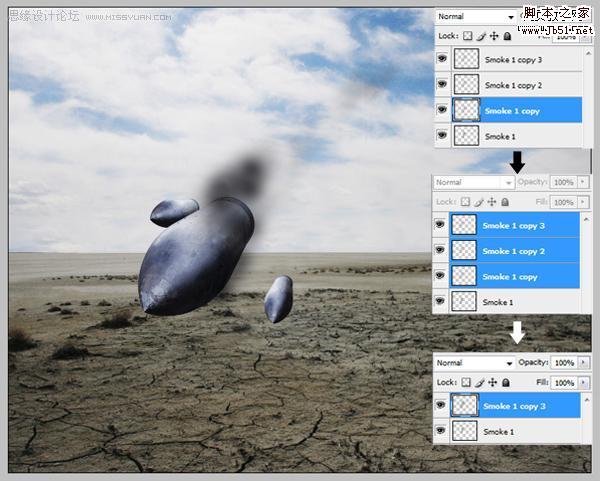
Task: Click Smoke 1 copy thumbnail in top panel
Action: [466, 111]
